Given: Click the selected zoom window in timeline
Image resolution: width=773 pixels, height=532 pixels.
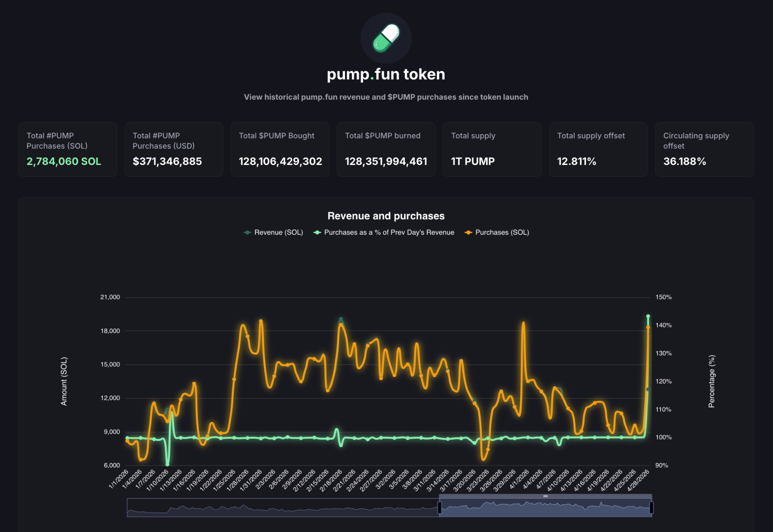Looking at the screenshot, I should click(x=545, y=509).
